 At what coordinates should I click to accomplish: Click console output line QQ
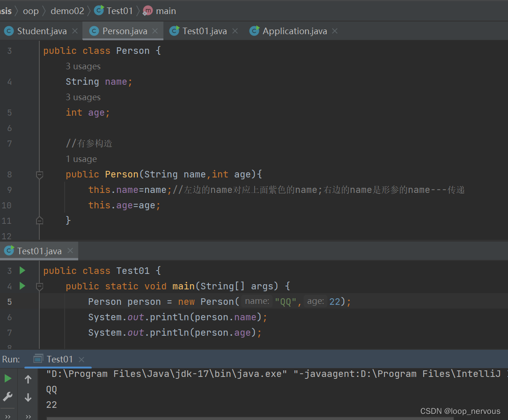coord(52,390)
